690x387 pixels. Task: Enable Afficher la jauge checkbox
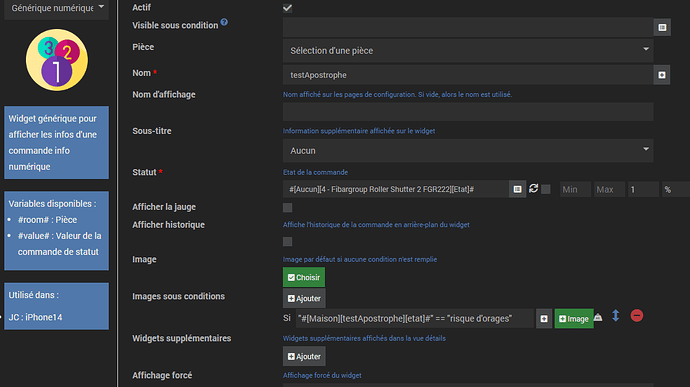pos(287,207)
